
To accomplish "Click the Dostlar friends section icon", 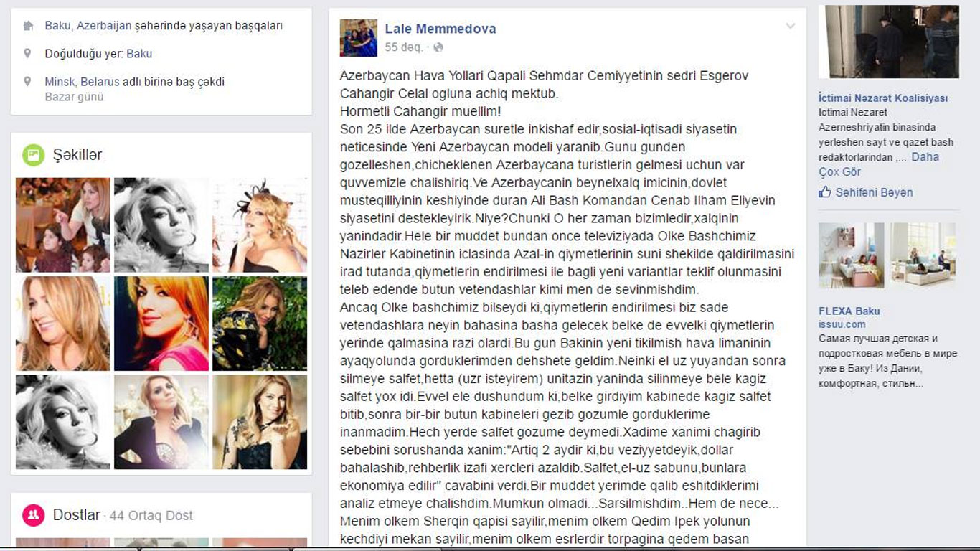I will click(x=33, y=515).
